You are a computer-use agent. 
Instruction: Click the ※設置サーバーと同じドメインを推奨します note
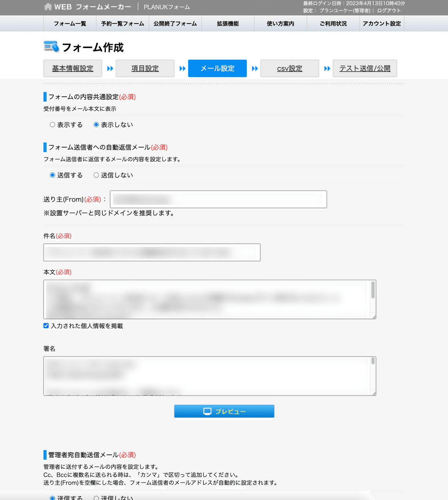pos(109,213)
